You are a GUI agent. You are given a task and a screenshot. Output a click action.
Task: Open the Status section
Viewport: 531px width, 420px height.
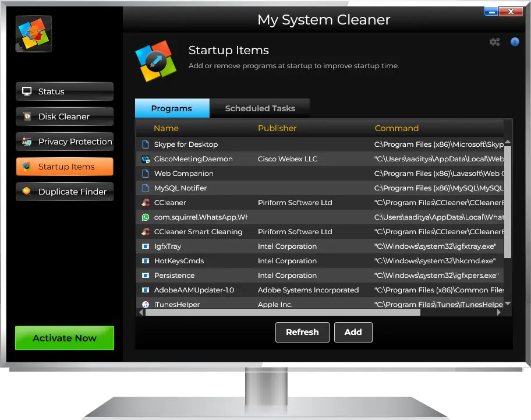65,91
